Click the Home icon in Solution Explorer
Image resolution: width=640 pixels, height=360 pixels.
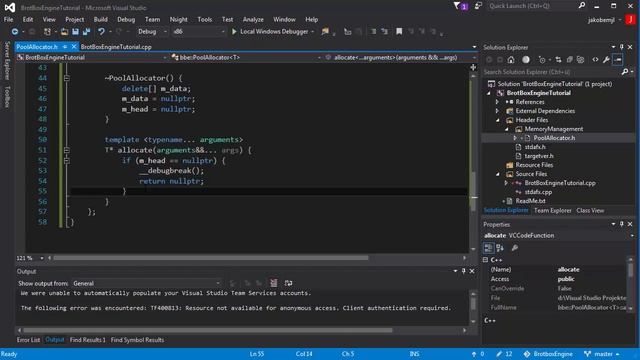point(511,60)
